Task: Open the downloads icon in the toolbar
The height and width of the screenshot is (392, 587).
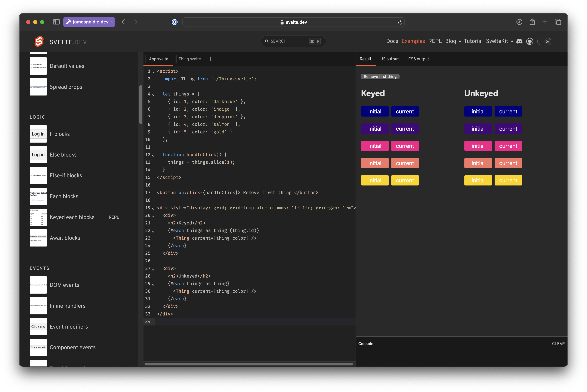Action: (519, 22)
